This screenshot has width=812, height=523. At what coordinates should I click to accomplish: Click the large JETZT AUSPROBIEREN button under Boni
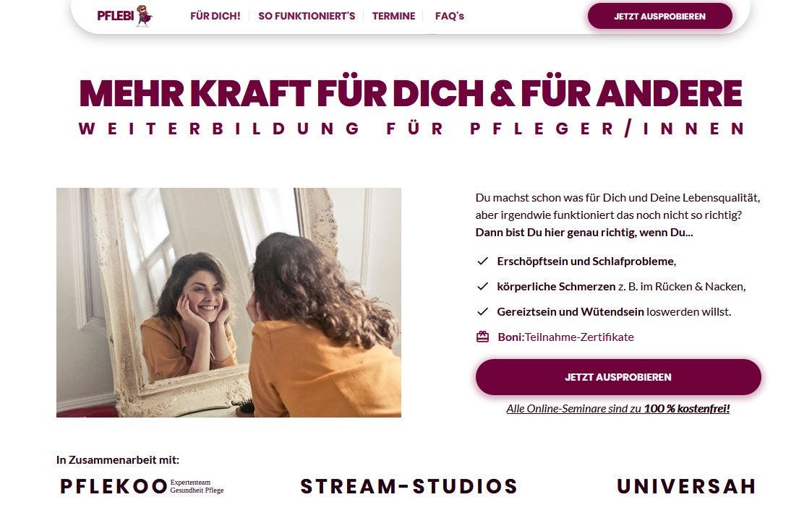coord(618,377)
